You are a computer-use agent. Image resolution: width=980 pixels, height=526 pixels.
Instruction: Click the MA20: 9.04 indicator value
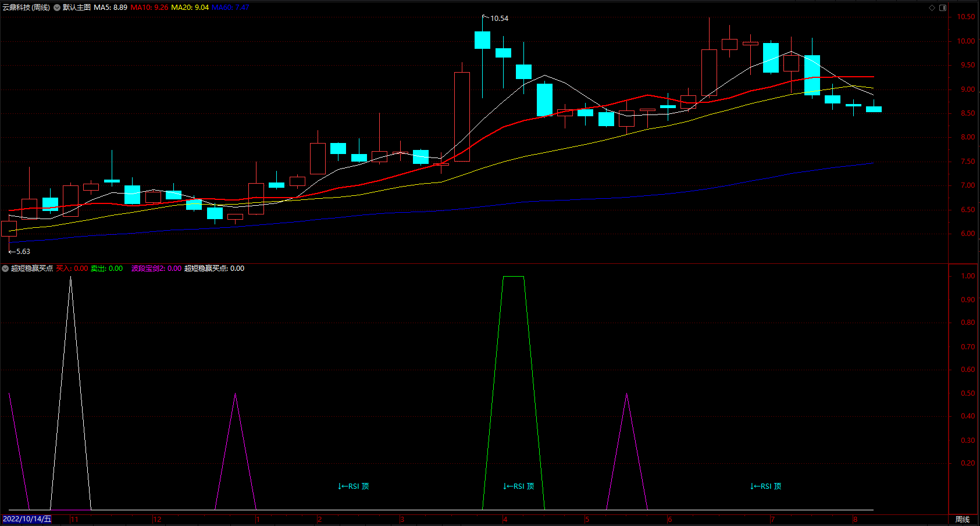coord(190,8)
